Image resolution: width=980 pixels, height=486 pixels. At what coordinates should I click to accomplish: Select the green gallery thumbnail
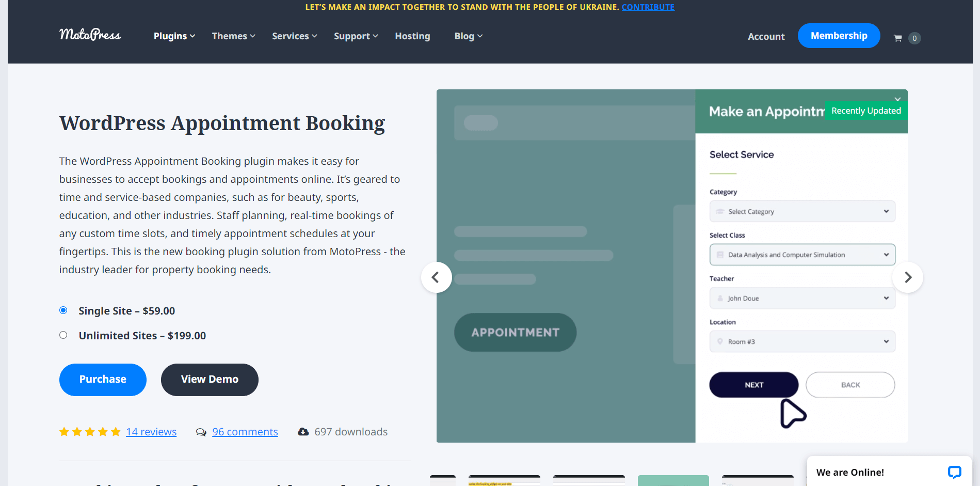pos(673,480)
